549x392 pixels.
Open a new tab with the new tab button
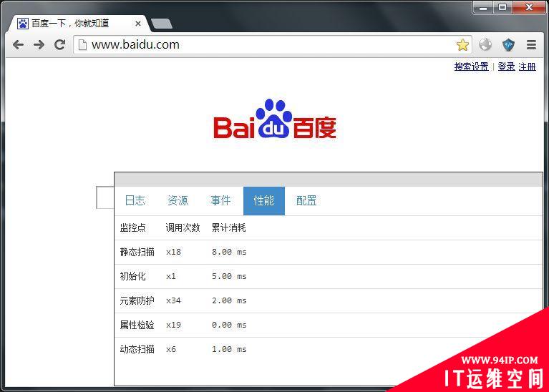[x=161, y=24]
